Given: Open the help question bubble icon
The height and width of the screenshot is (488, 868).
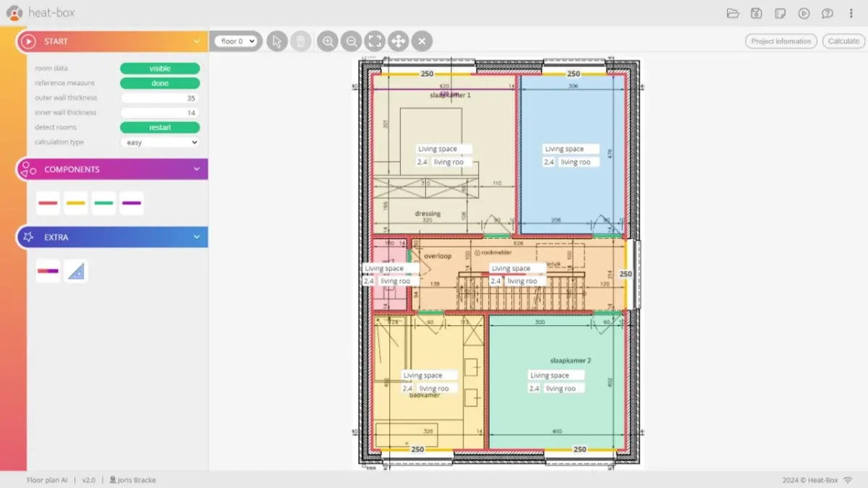Looking at the screenshot, I should 827,13.
